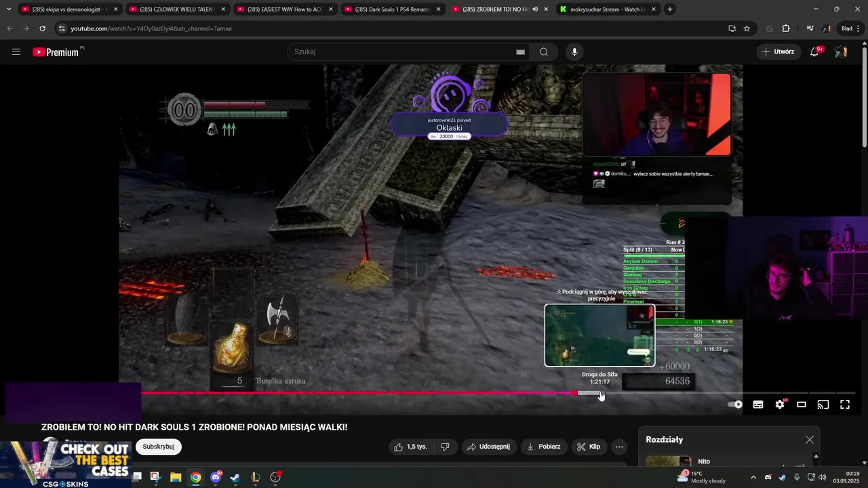Screen dimensions: 868x488
Task: Open the YouTube guide hamburger menu
Action: pyautogui.click(x=16, y=52)
